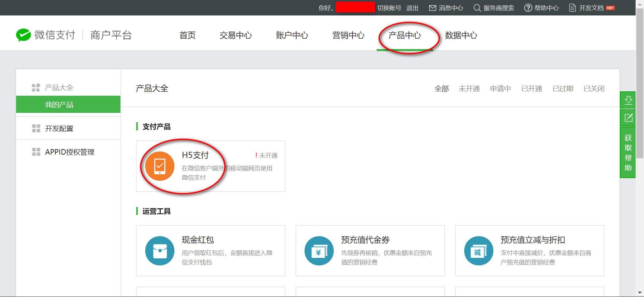The height and width of the screenshot is (297, 644).
Task: Select the 产品中心 tab
Action: point(405,35)
